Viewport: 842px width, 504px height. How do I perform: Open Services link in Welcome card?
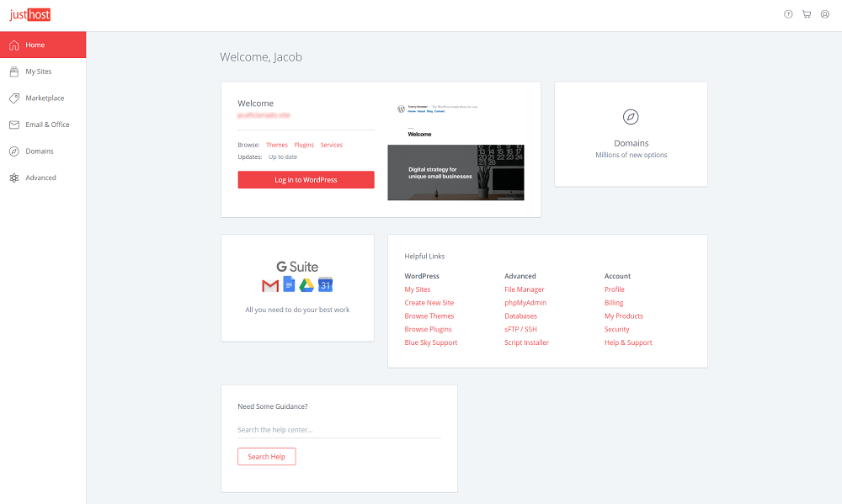coord(331,145)
